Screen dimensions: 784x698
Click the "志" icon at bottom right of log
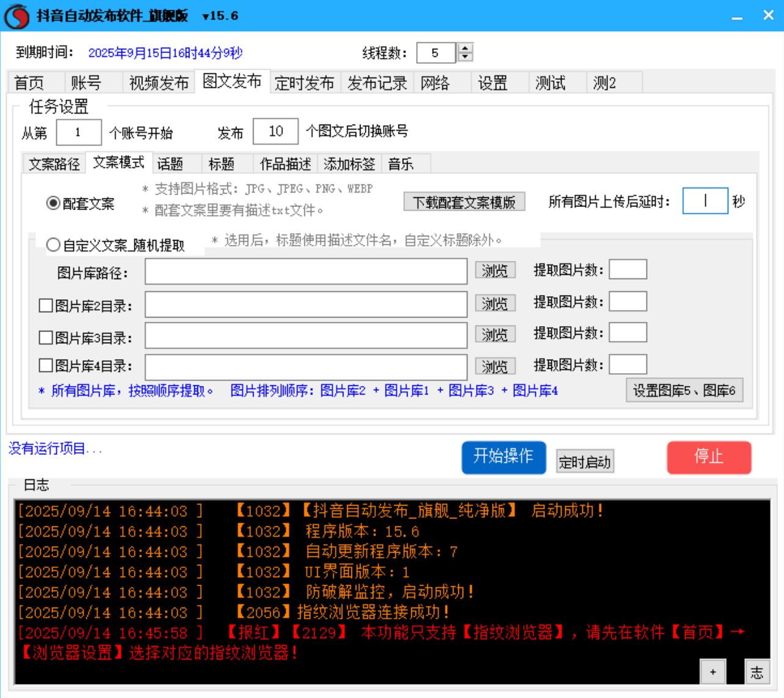pos(758,672)
